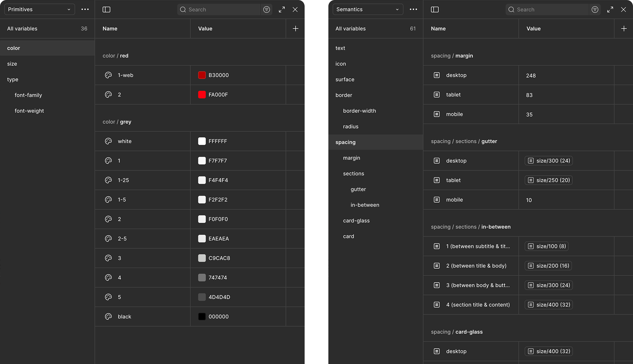Click the color icon of 1-web variable
633x364 pixels.
click(x=108, y=75)
